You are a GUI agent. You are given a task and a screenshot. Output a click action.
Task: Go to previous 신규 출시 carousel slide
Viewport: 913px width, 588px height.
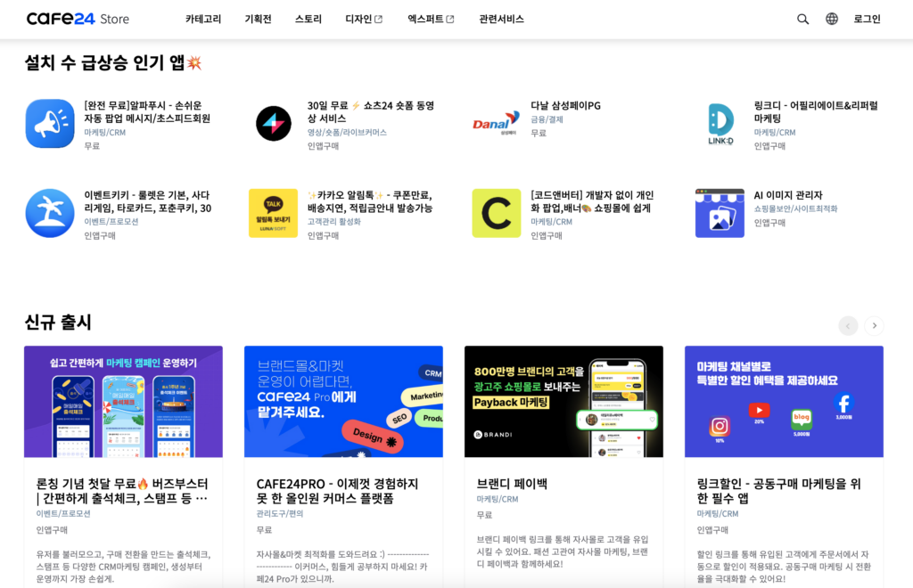click(848, 326)
